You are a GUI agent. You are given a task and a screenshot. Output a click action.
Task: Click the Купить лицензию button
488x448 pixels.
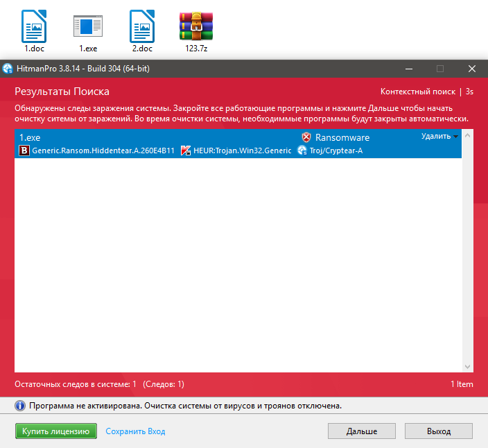point(56,431)
